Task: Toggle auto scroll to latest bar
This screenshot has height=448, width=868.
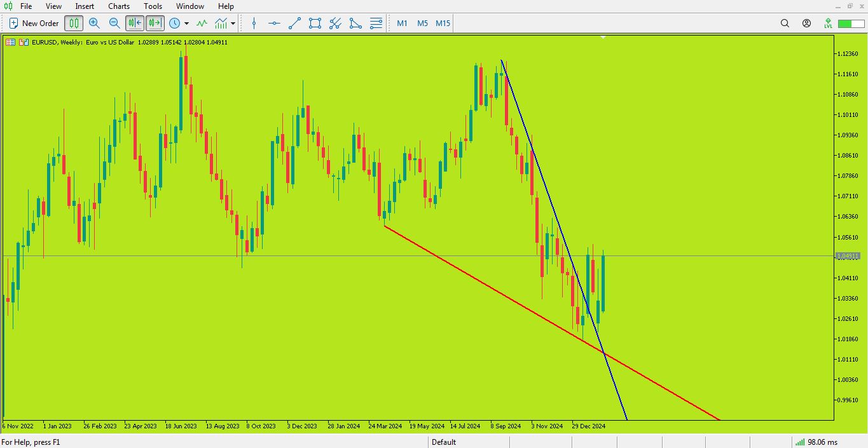Action: (135, 24)
